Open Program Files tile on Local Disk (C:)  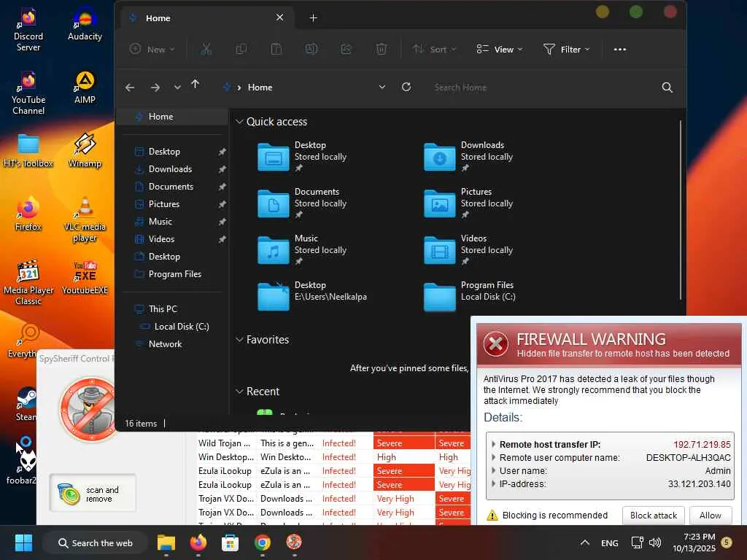pos(470,297)
